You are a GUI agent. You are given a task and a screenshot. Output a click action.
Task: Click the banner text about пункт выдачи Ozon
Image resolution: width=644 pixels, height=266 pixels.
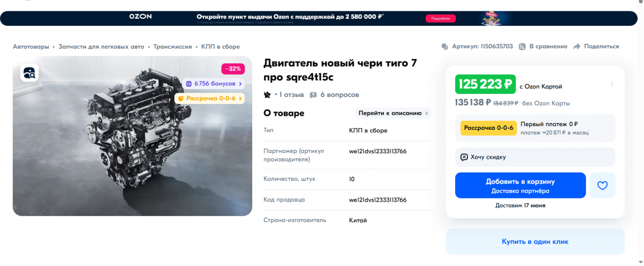[x=289, y=17]
